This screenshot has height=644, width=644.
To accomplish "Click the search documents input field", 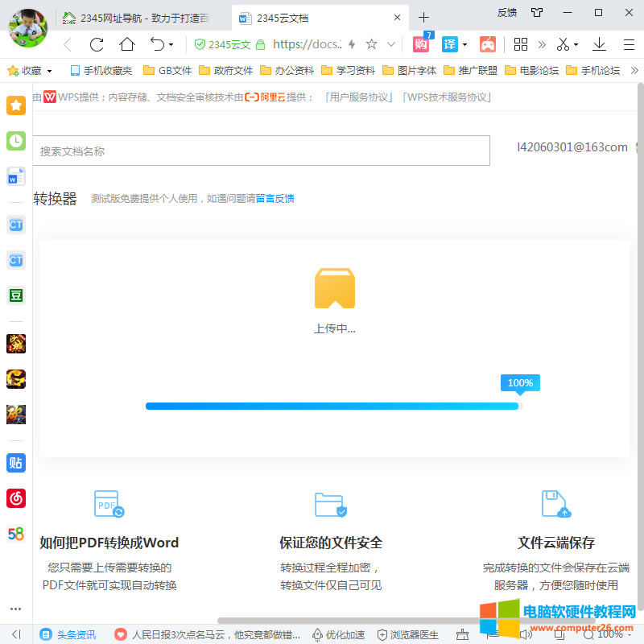I will tap(261, 151).
